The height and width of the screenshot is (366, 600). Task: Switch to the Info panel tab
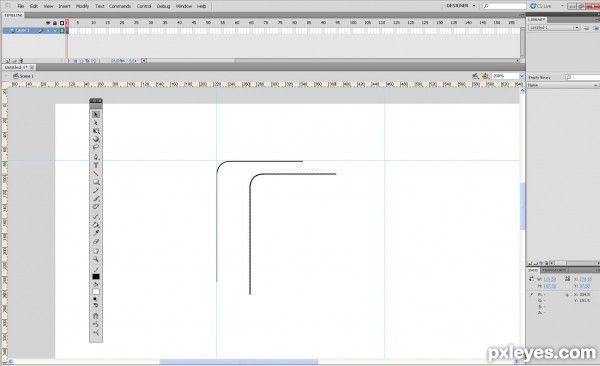[533, 270]
